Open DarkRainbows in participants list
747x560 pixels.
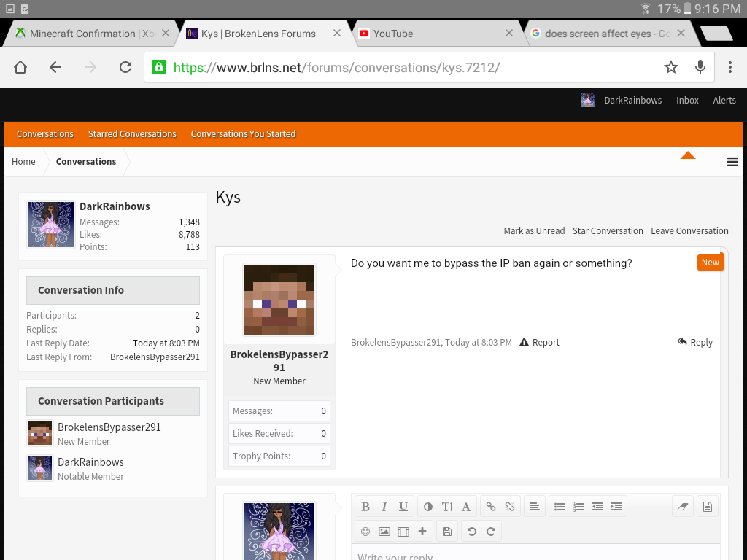[x=90, y=462]
